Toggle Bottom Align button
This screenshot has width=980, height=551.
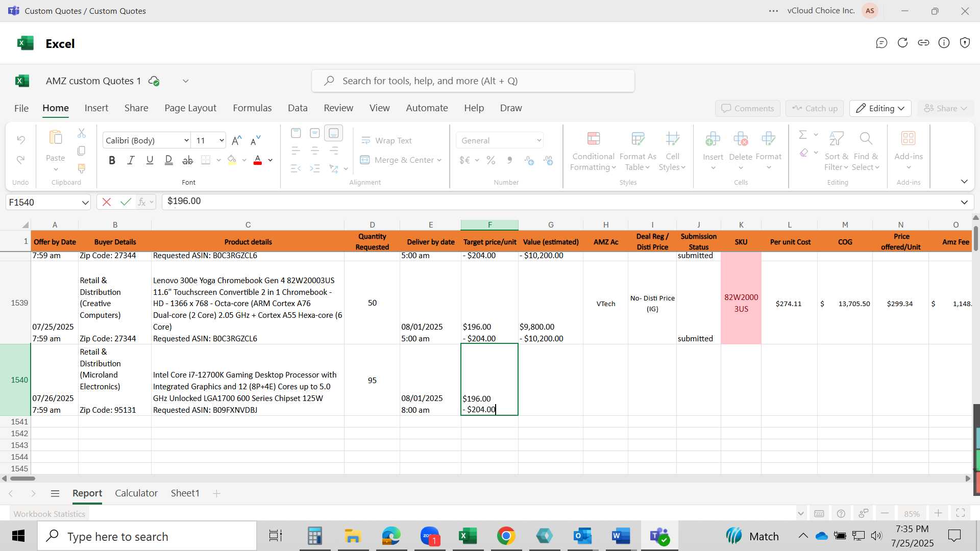pos(334,133)
